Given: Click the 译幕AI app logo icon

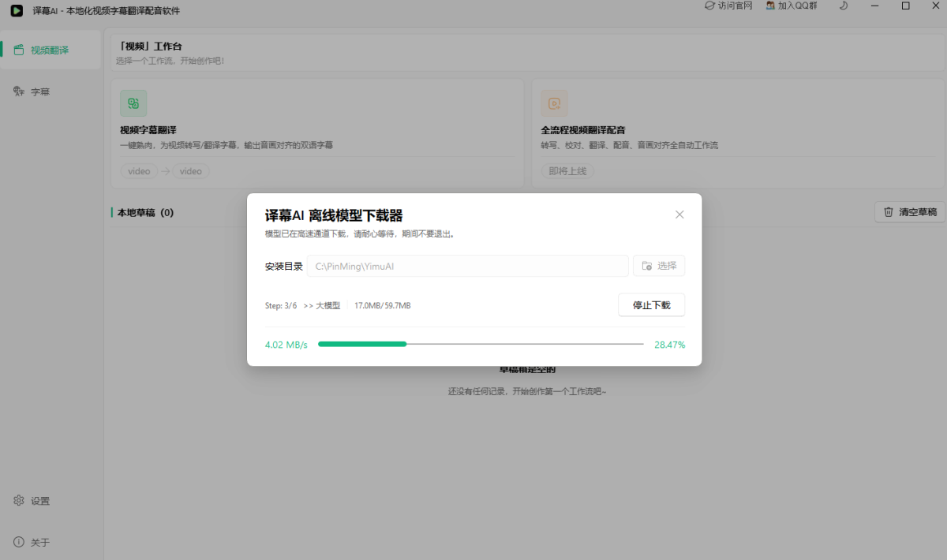Looking at the screenshot, I should pyautogui.click(x=17, y=10).
